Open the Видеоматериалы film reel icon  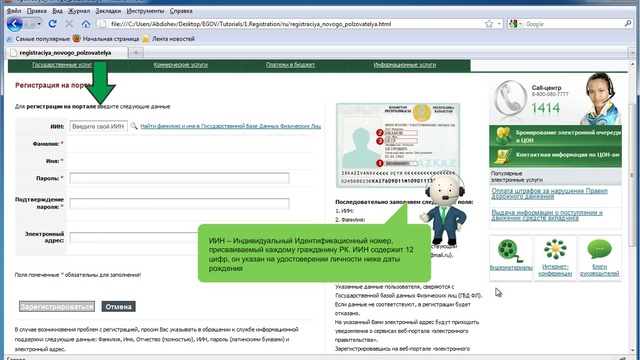point(510,251)
